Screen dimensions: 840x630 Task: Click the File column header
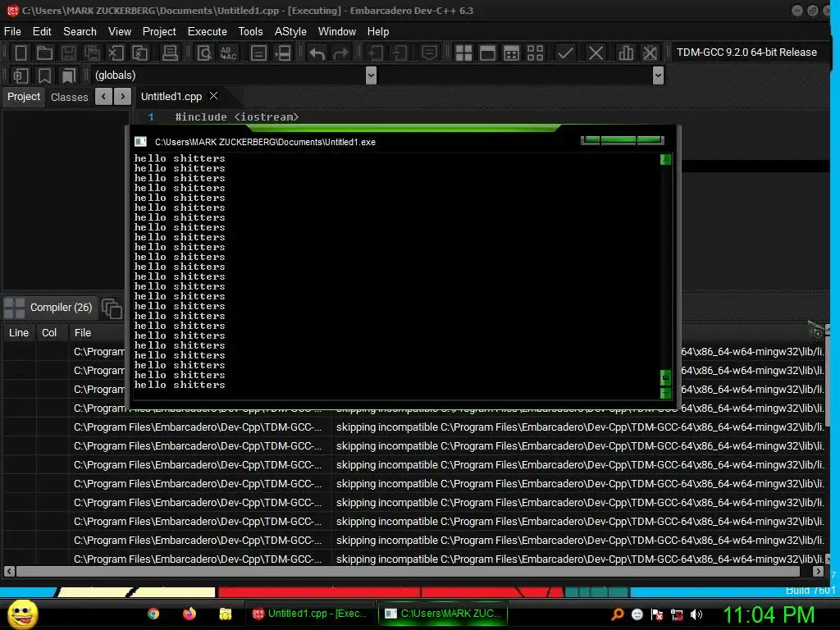[x=83, y=333]
